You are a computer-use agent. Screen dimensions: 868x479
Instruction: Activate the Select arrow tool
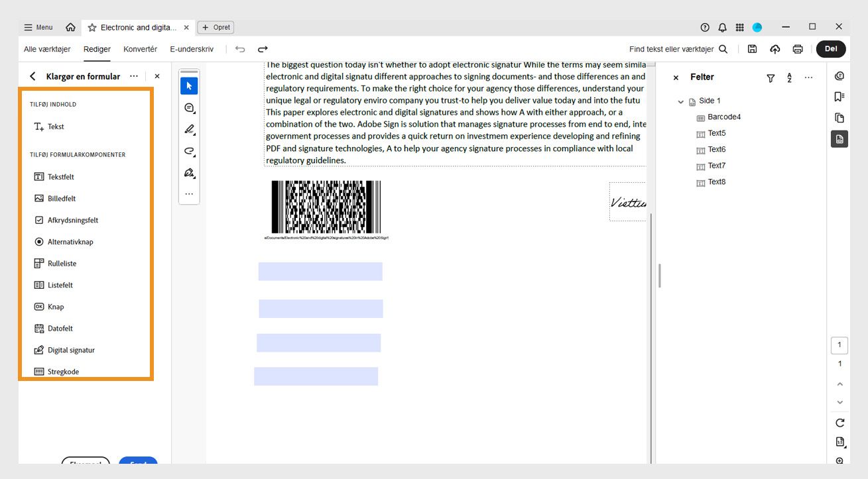tap(189, 86)
